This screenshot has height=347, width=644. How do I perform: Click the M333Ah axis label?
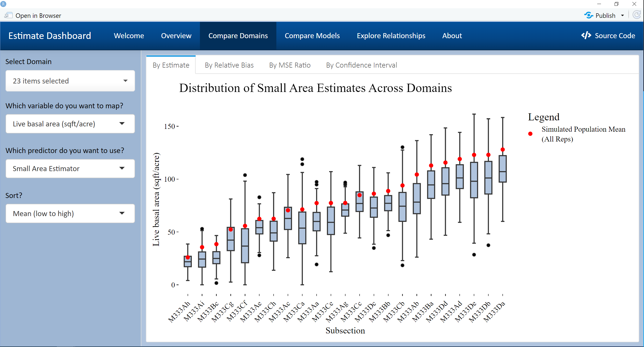click(179, 312)
